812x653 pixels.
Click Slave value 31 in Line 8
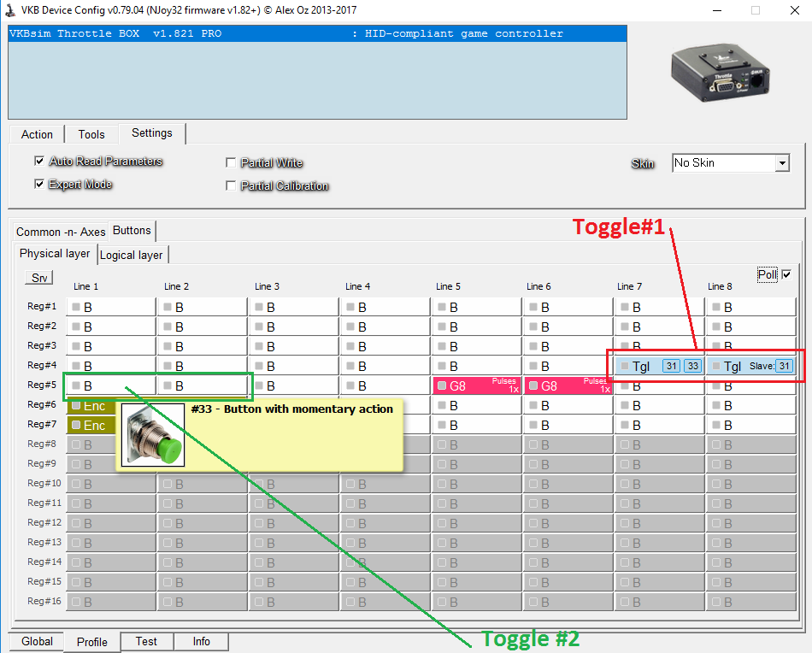(784, 366)
